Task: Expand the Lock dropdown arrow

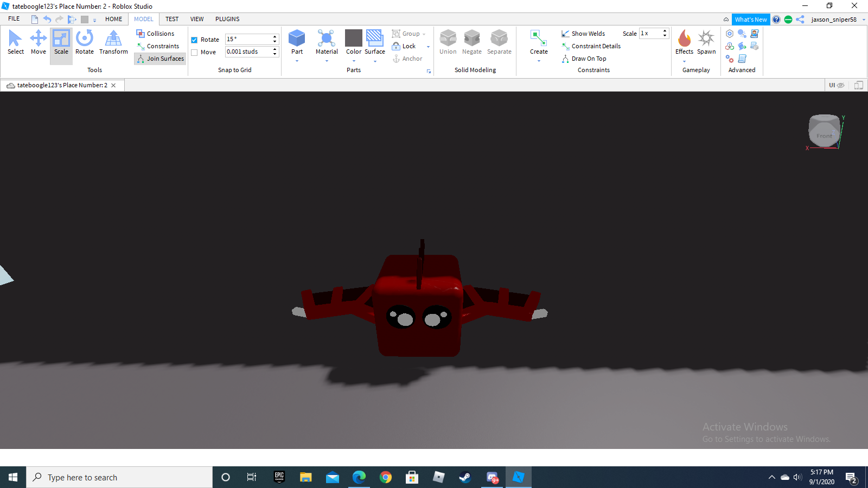Action: 428,47
